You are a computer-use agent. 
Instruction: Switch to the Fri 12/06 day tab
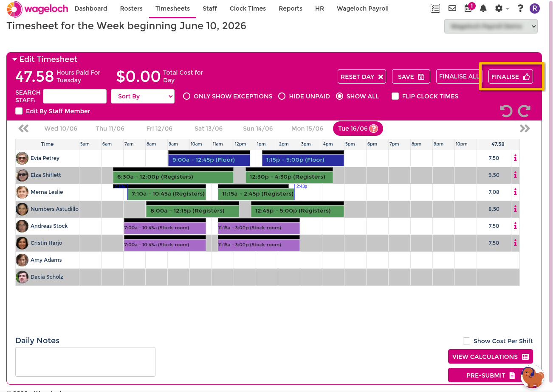click(159, 129)
